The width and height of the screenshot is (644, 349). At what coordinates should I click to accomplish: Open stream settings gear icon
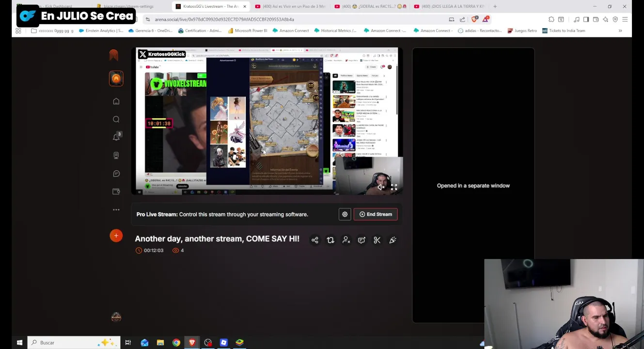coord(345,214)
